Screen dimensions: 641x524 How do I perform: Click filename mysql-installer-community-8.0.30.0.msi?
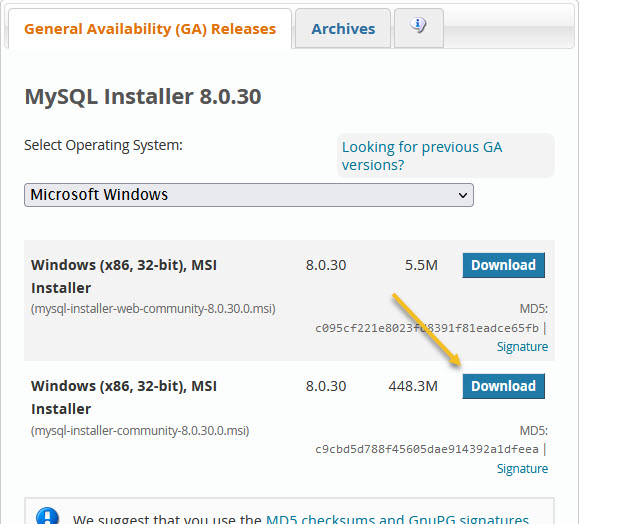(x=140, y=430)
